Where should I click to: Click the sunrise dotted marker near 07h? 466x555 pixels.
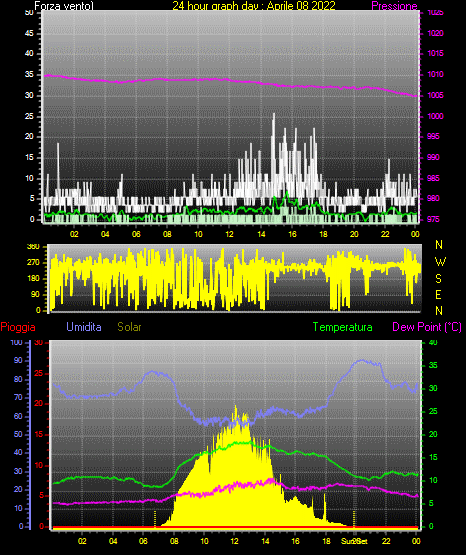click(x=155, y=519)
